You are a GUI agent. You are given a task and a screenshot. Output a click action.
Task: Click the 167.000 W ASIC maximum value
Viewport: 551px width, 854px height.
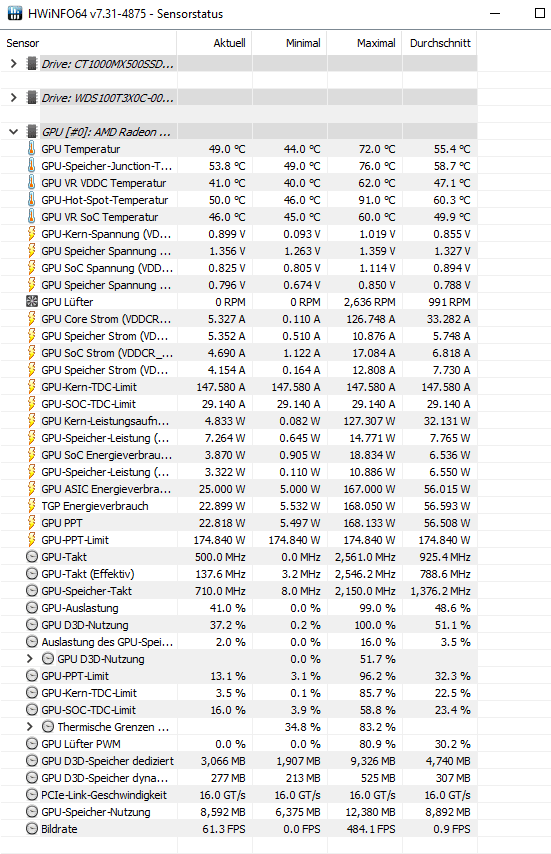pos(369,489)
